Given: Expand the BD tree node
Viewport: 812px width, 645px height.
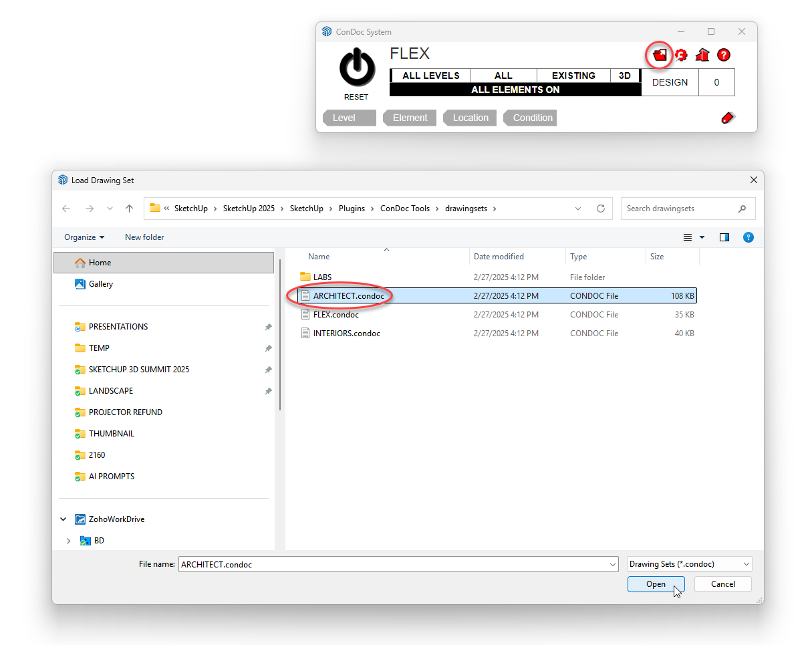Looking at the screenshot, I should click(x=68, y=541).
